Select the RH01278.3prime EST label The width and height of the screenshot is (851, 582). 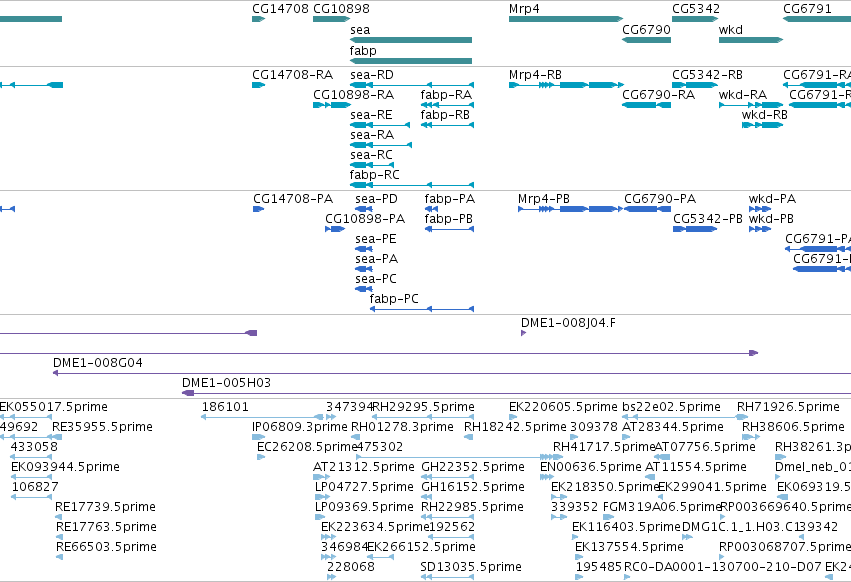click(402, 427)
